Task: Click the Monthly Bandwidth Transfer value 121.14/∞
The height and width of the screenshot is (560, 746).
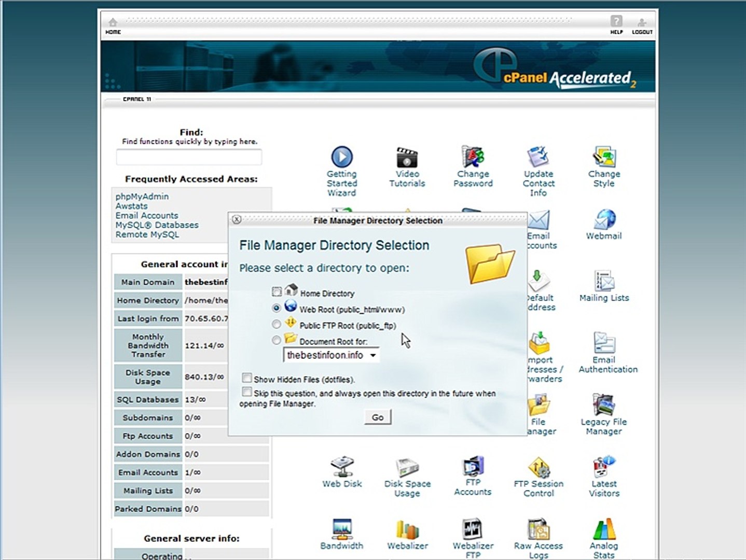Action: pyautogui.click(x=204, y=345)
